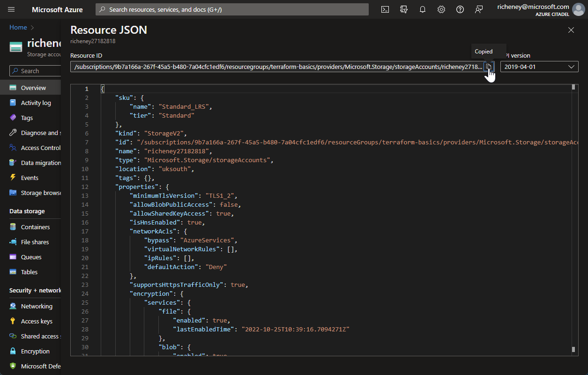This screenshot has height=375, width=588.
Task: Open the Access keys page
Action: (36, 321)
